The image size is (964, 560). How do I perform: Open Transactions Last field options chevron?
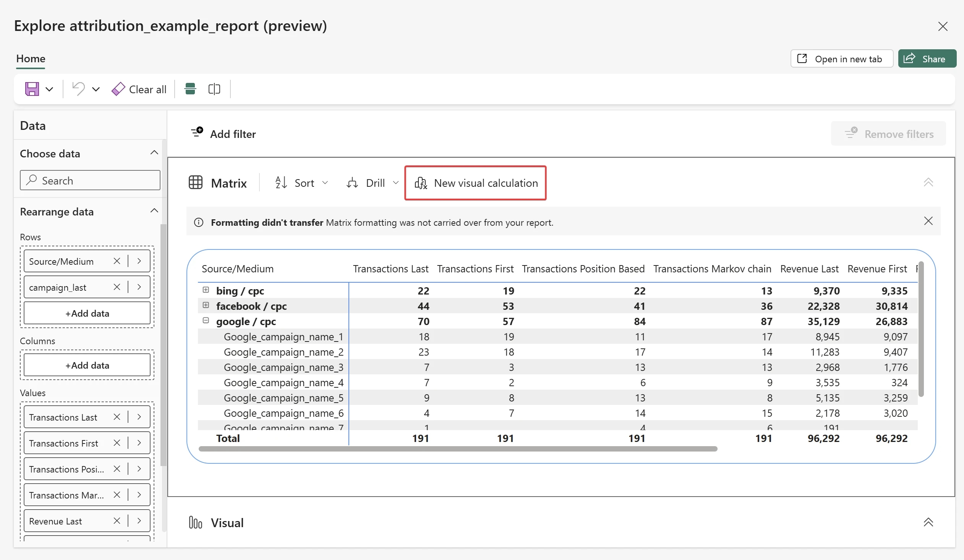[139, 417]
